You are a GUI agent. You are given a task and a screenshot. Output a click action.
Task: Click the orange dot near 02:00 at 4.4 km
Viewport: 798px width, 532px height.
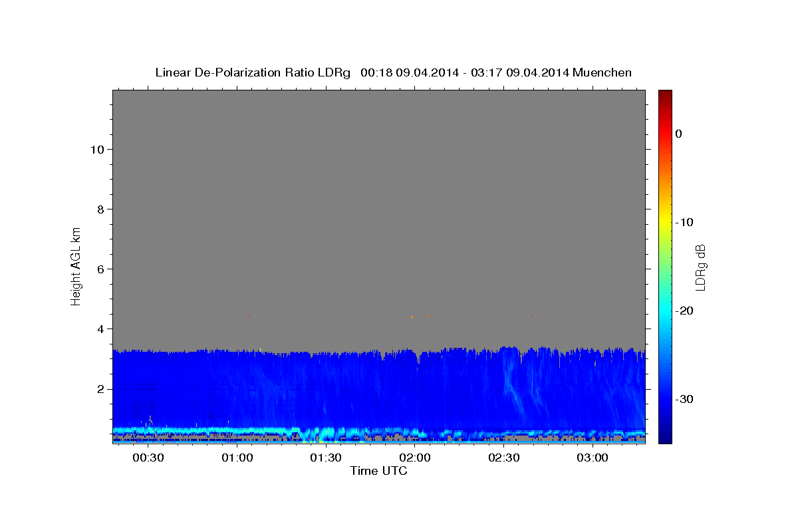coord(412,317)
